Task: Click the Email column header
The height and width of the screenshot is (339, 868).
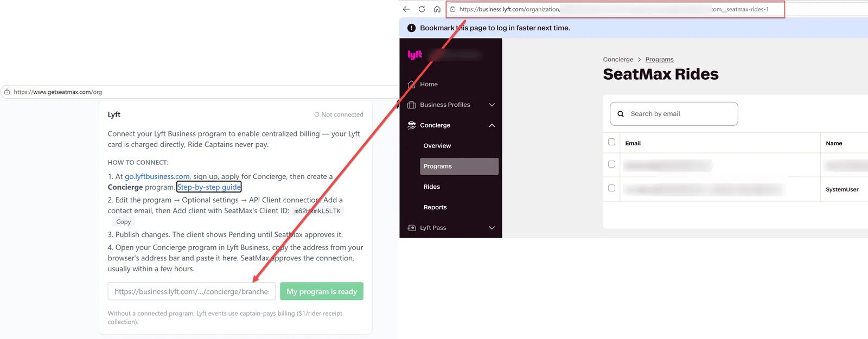Action: [x=633, y=143]
